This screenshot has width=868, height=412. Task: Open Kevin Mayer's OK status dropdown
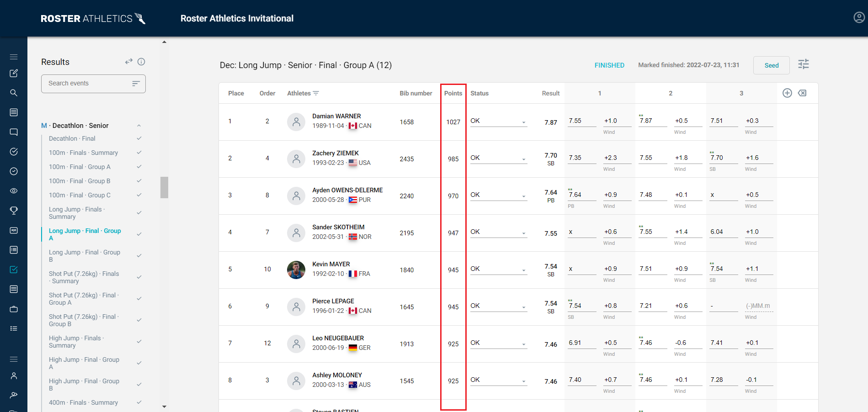point(498,269)
